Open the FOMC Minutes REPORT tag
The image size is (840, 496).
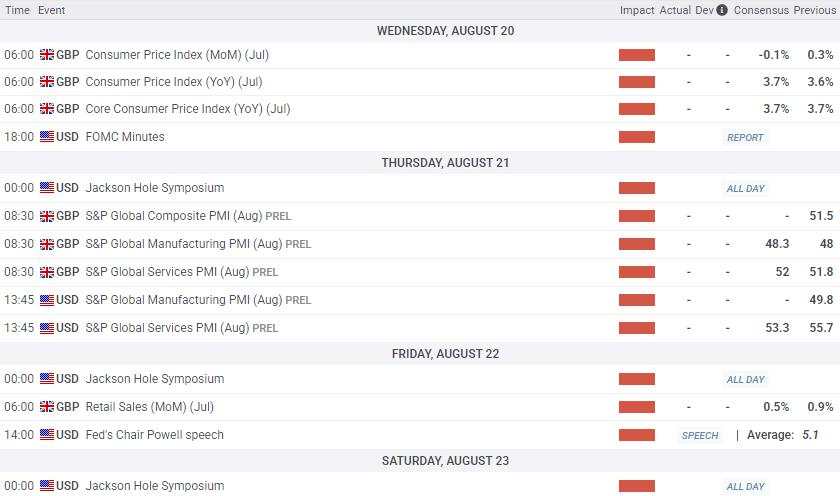[745, 138]
